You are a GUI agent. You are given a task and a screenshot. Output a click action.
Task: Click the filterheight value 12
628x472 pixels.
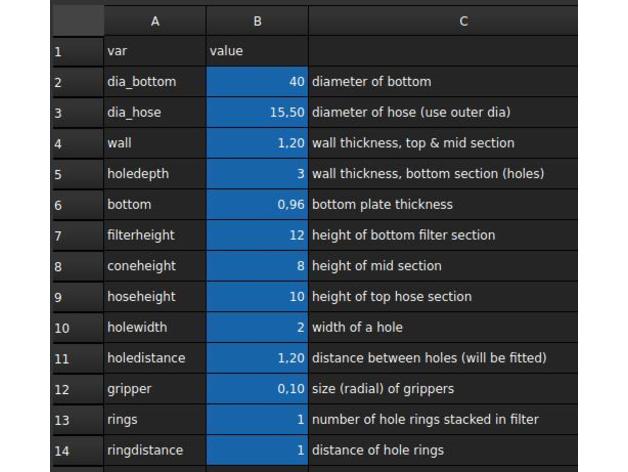pyautogui.click(x=257, y=235)
